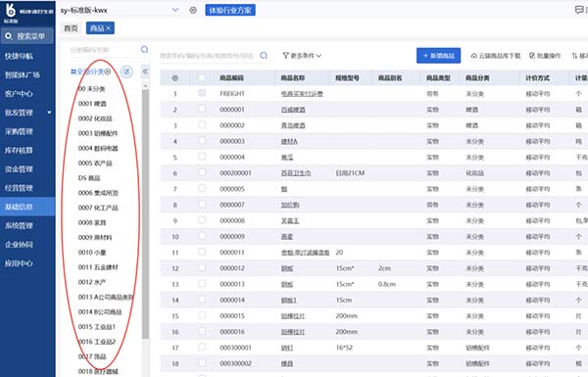This screenshot has height=377, width=588.
Task: Click the app logo in the sidebar
Action: pyautogui.click(x=11, y=10)
